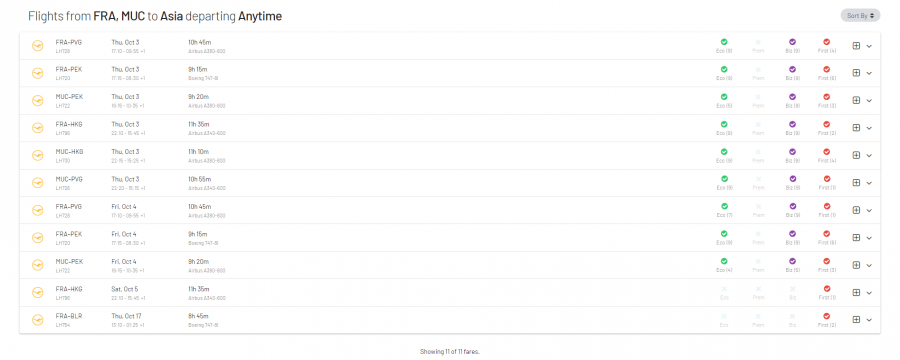The image size is (900, 360).
Task: Open the Sort By dropdown
Action: tap(860, 16)
